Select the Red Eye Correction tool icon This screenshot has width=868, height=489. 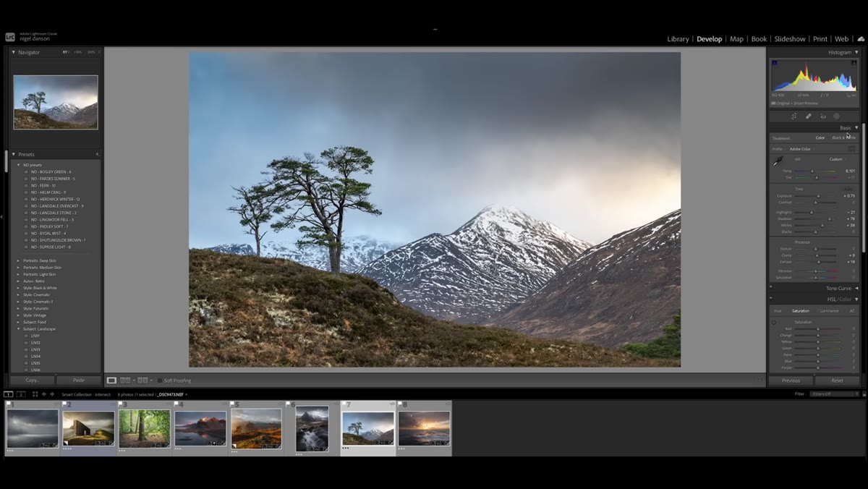(x=822, y=116)
